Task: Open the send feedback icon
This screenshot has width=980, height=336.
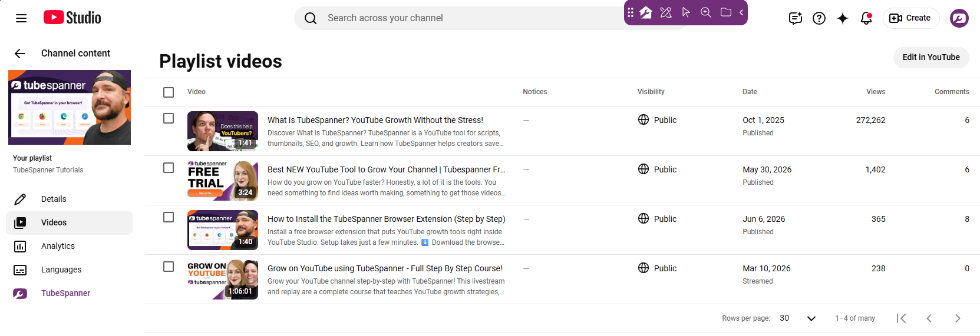Action: (796, 18)
